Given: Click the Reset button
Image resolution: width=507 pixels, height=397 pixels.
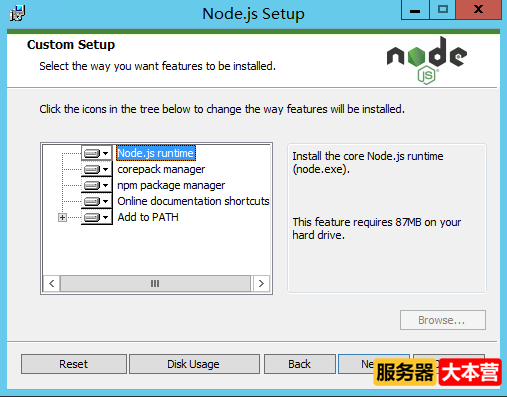Looking at the screenshot, I should click(74, 364).
